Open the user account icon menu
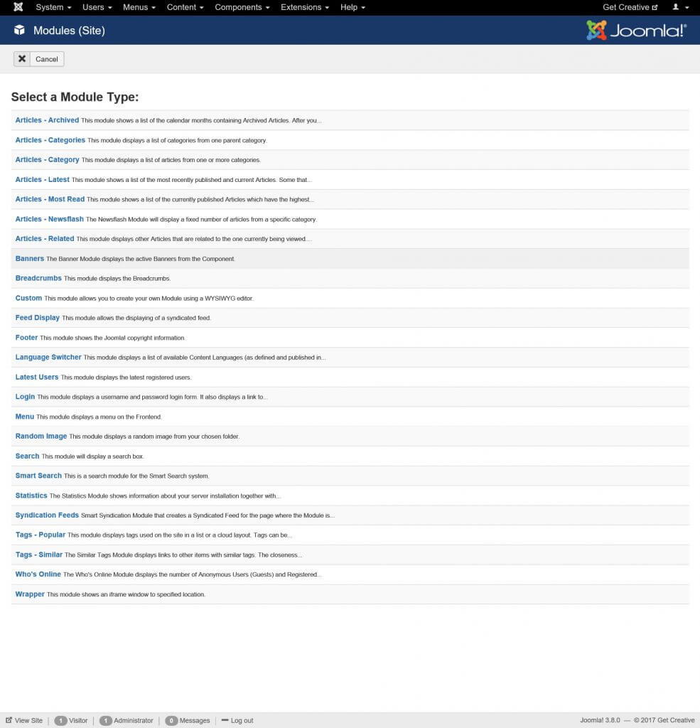Screen dimensions: 700x728 point(675,7)
